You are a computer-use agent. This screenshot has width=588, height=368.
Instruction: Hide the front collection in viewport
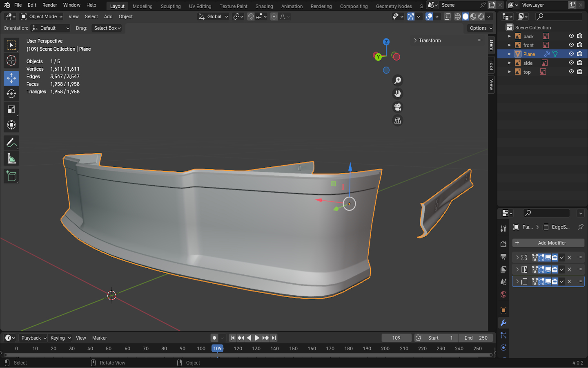tap(571, 45)
